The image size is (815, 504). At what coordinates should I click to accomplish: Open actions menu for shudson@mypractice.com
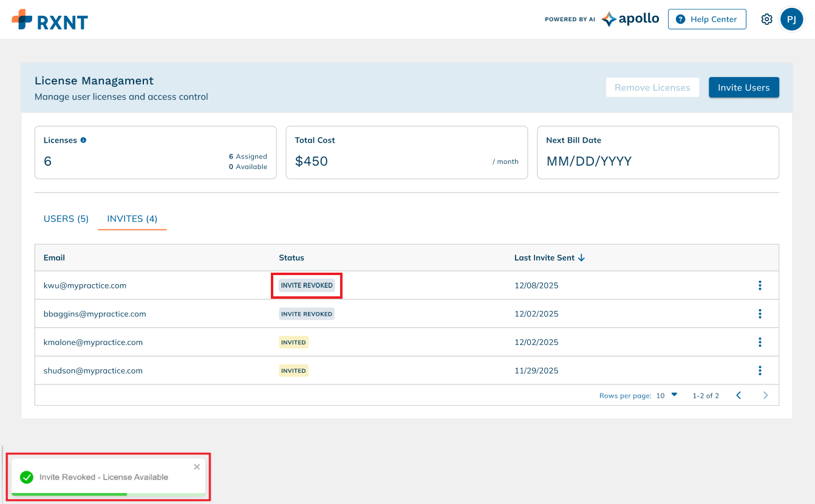tap(760, 370)
